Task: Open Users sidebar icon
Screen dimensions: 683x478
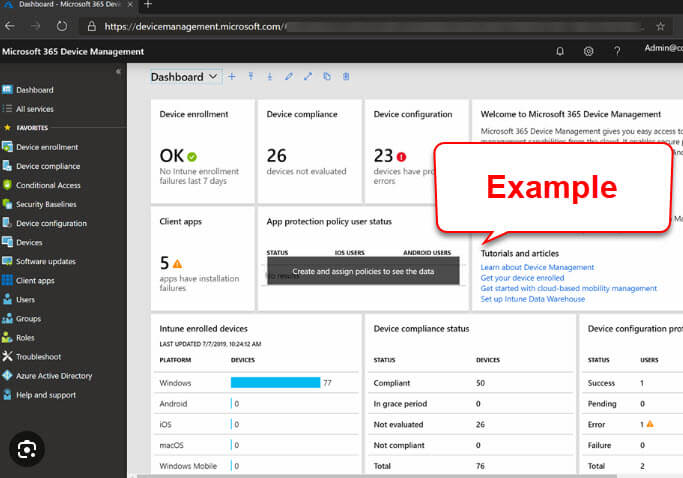Action: [7, 299]
